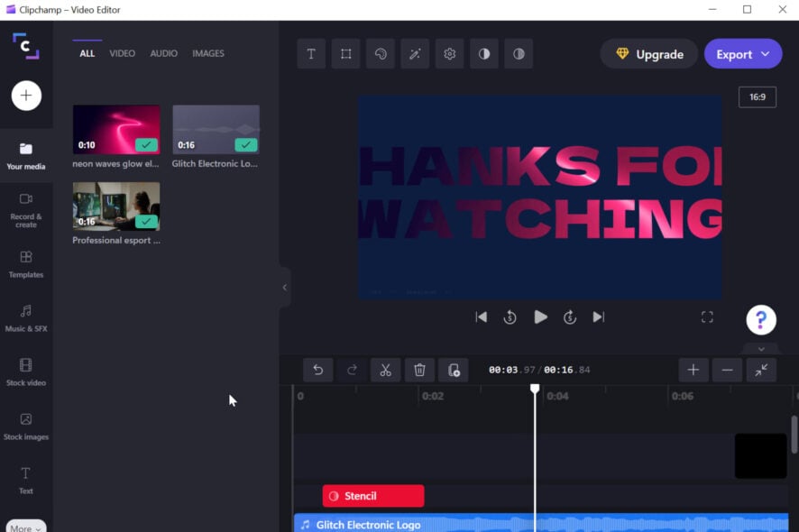Image resolution: width=799 pixels, height=532 pixels.
Task: Enter fullscreen preview mode
Action: point(707,317)
